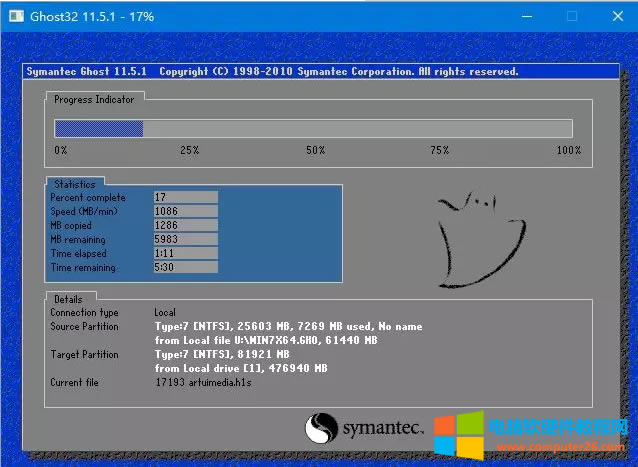Screen dimensions: 638x467
Task: Click the Symantec yin-yang logo
Action: click(321, 428)
